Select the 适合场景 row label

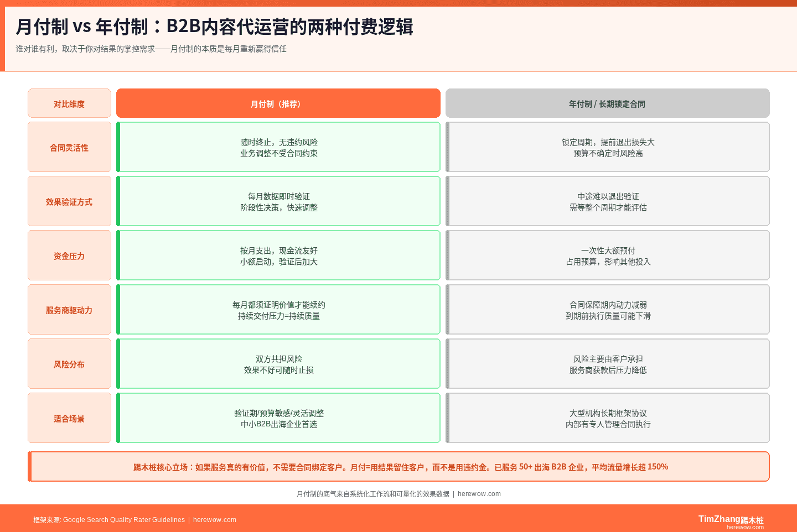[x=69, y=418]
